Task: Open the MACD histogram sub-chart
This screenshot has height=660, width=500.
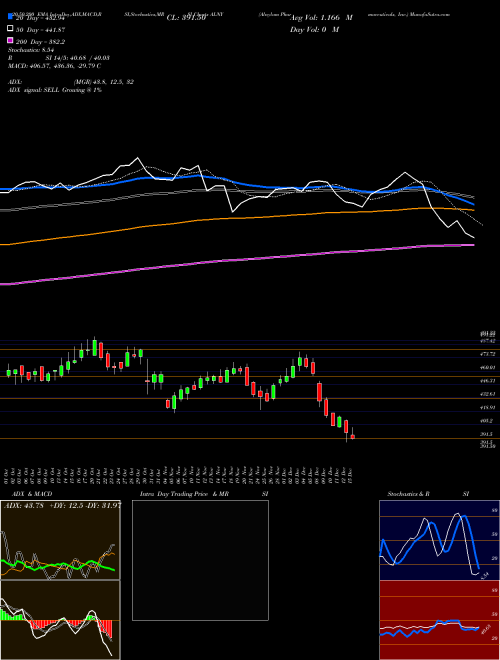Action: click(x=60, y=620)
